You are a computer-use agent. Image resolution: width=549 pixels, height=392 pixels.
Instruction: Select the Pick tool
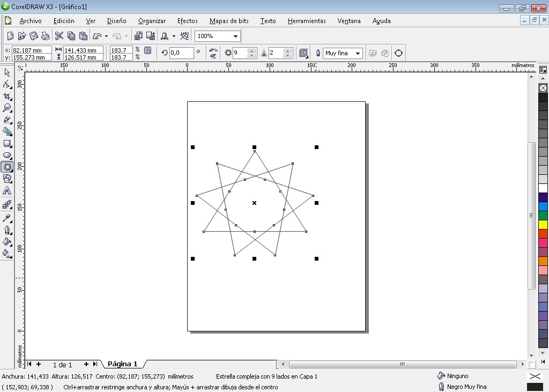click(x=7, y=71)
